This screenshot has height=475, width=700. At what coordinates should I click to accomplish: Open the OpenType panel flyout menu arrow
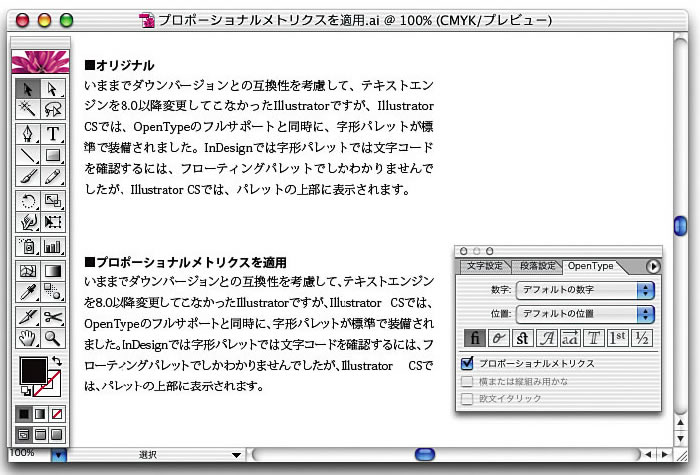point(653,267)
